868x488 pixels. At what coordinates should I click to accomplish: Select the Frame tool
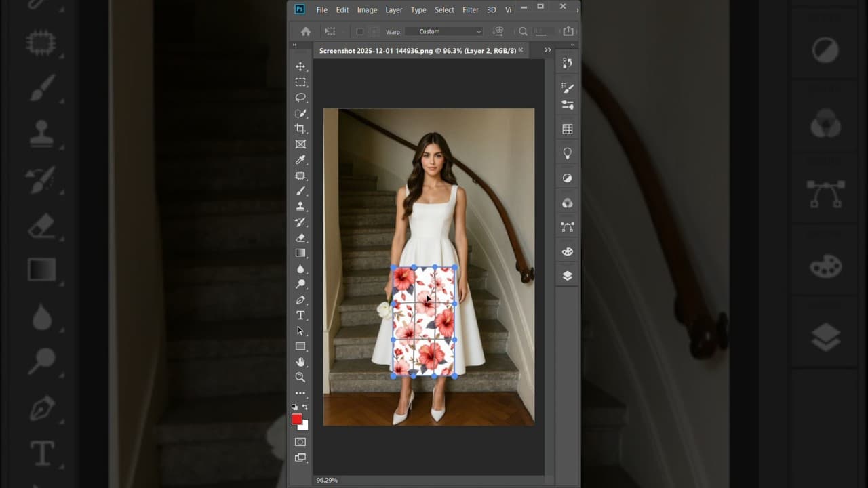click(x=300, y=144)
